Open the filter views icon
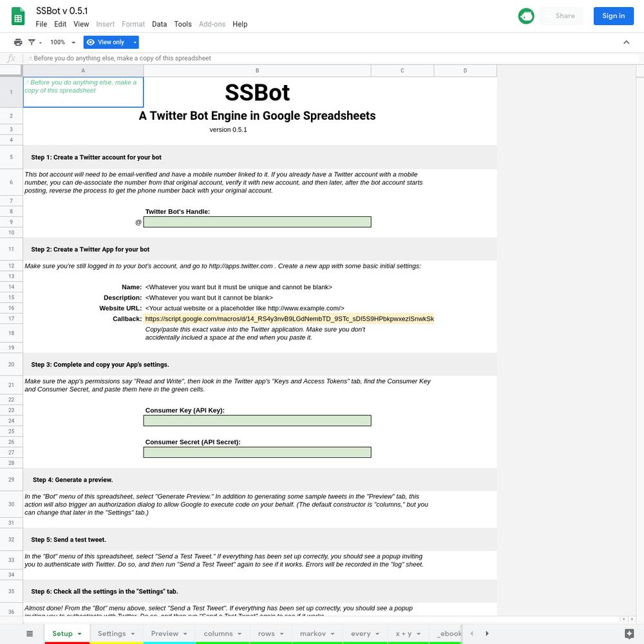Viewport: 644px width, 644px height. click(32, 43)
